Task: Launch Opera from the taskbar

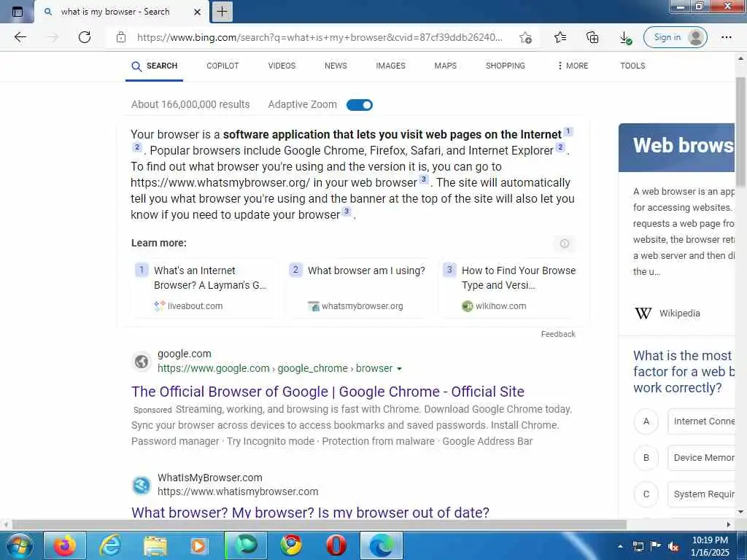Action: click(336, 545)
